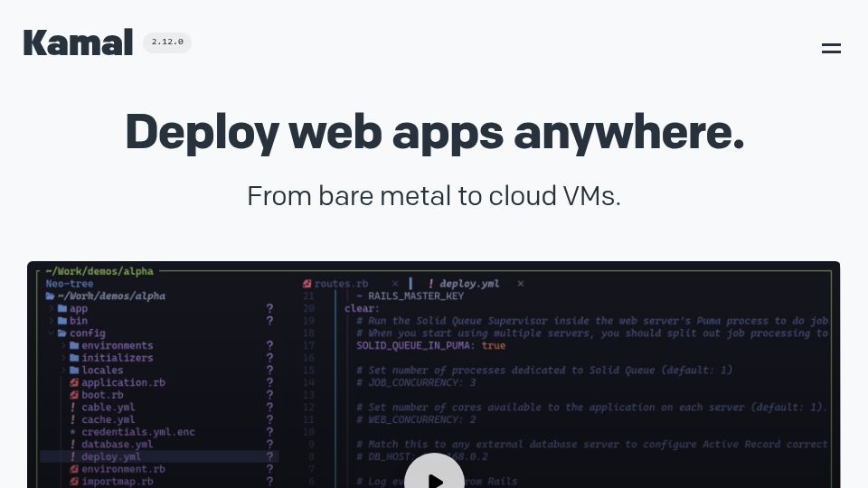Click the 'From bare metal to cloud VMs.' subtitle
868x488 pixels.
[x=434, y=196]
